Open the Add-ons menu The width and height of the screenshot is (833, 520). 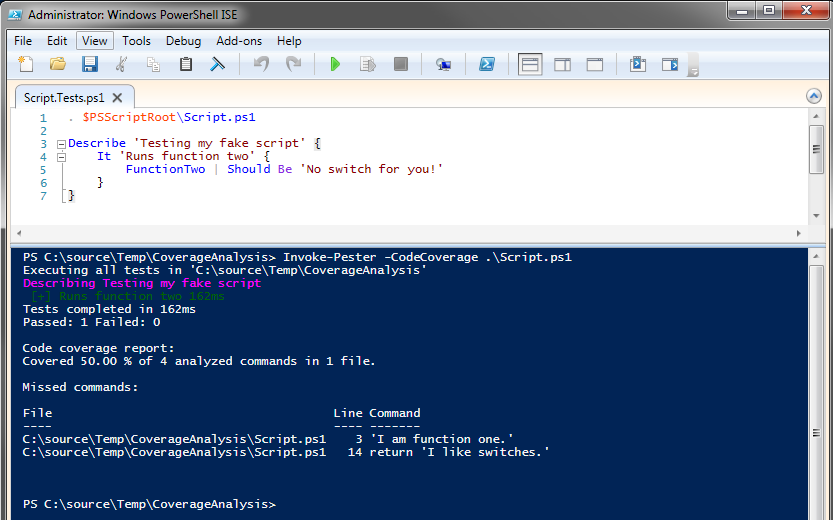point(238,41)
